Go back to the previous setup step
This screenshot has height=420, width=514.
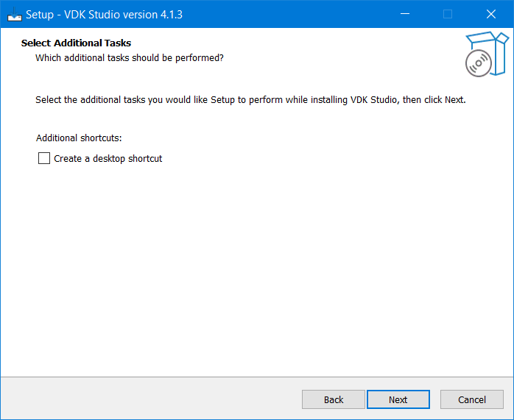(334, 399)
